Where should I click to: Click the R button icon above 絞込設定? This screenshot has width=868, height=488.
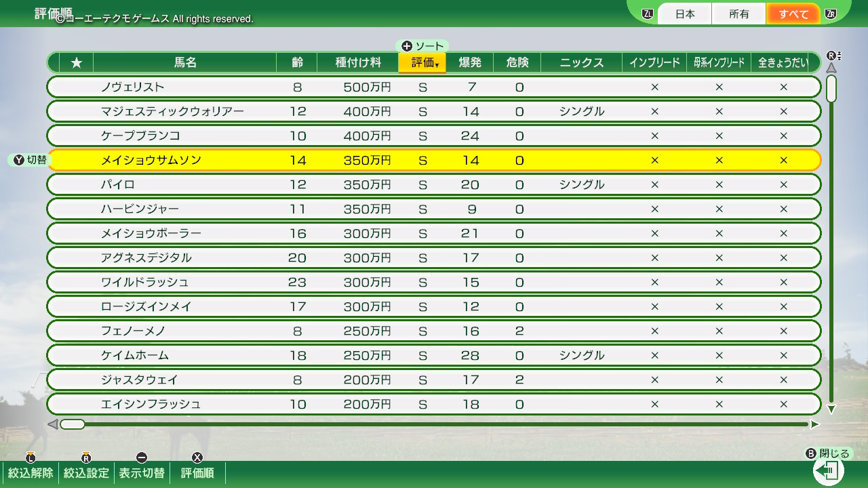coord(85,457)
